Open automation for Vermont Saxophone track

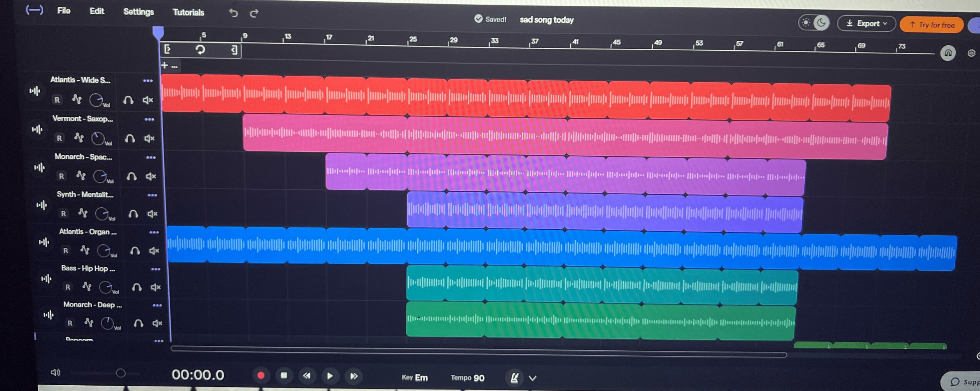coord(79,138)
